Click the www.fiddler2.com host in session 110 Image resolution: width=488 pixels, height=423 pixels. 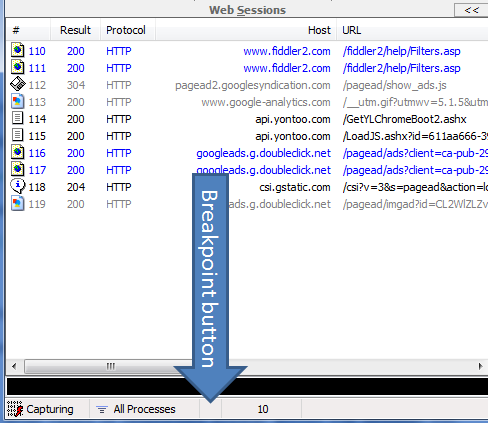[x=287, y=51]
